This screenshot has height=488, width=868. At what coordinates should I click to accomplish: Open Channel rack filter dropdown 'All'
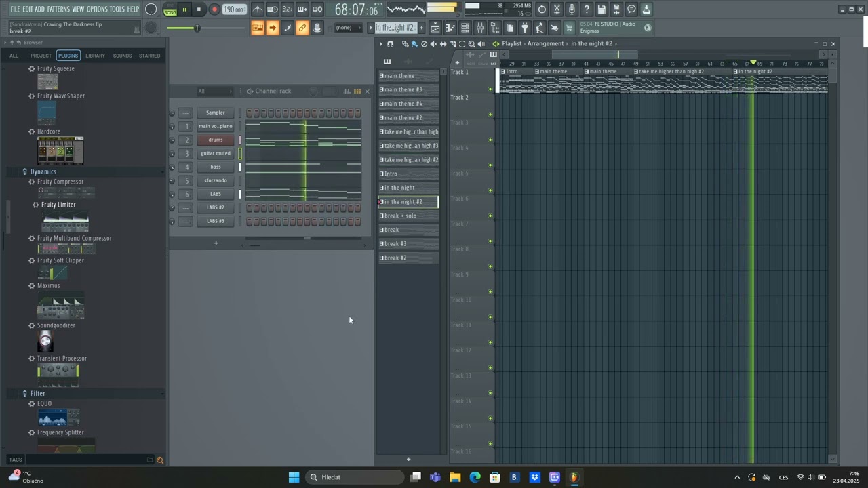click(x=214, y=91)
